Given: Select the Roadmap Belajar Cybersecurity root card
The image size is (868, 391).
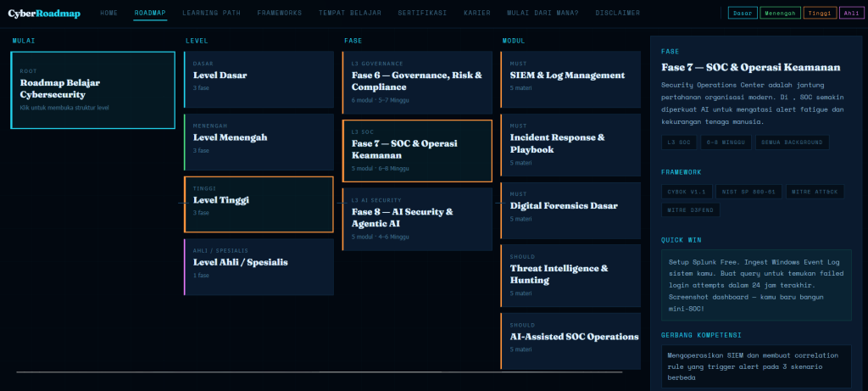Looking at the screenshot, I should click(x=93, y=90).
